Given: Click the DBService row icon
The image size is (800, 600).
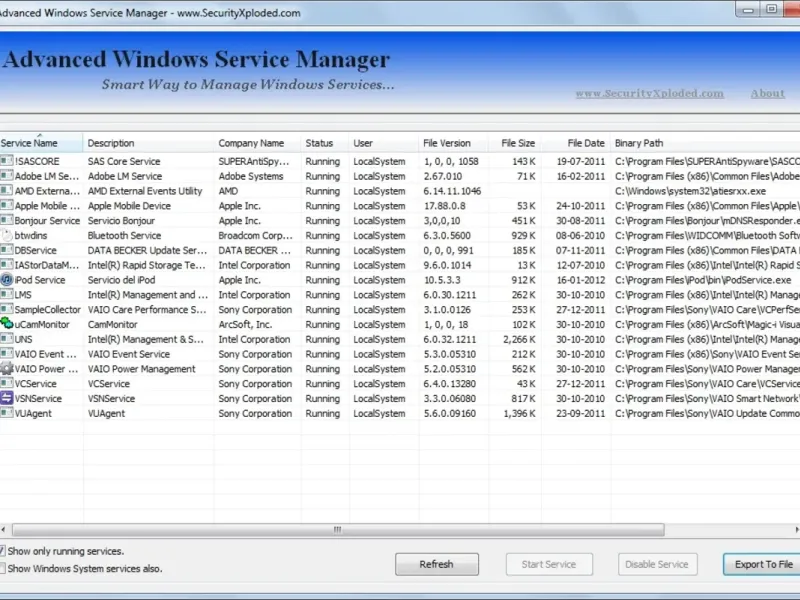Looking at the screenshot, I should coord(7,250).
